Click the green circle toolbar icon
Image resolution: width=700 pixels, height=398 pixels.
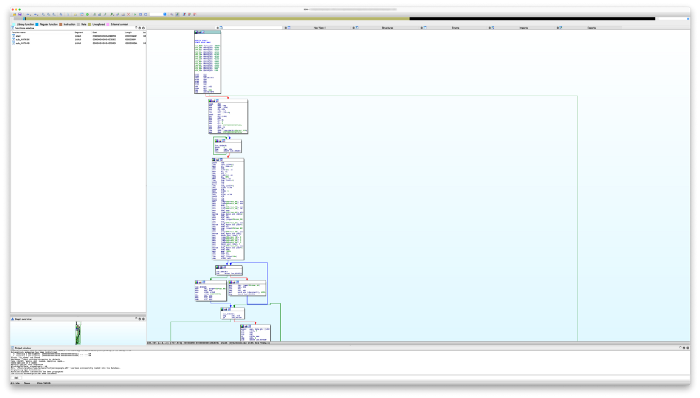tap(88, 14)
